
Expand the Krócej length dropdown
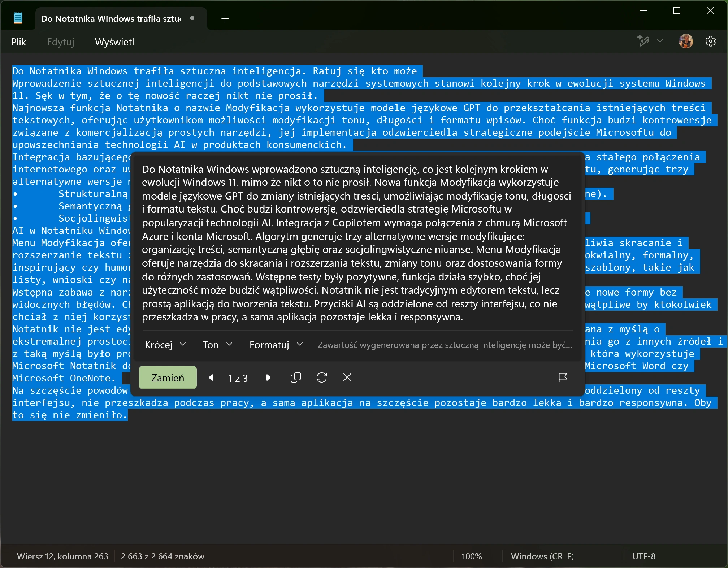click(x=165, y=345)
